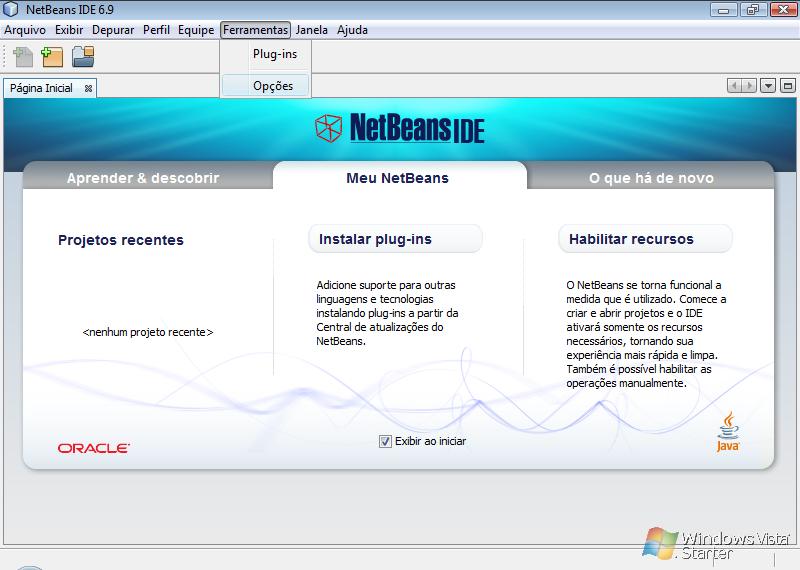
Task: Click the Java logo
Action: [x=728, y=432]
